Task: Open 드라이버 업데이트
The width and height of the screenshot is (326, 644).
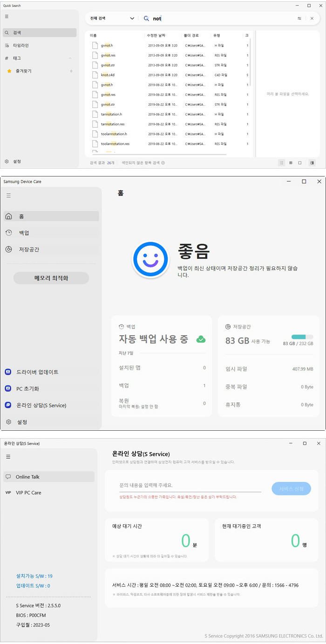Action: point(37,372)
